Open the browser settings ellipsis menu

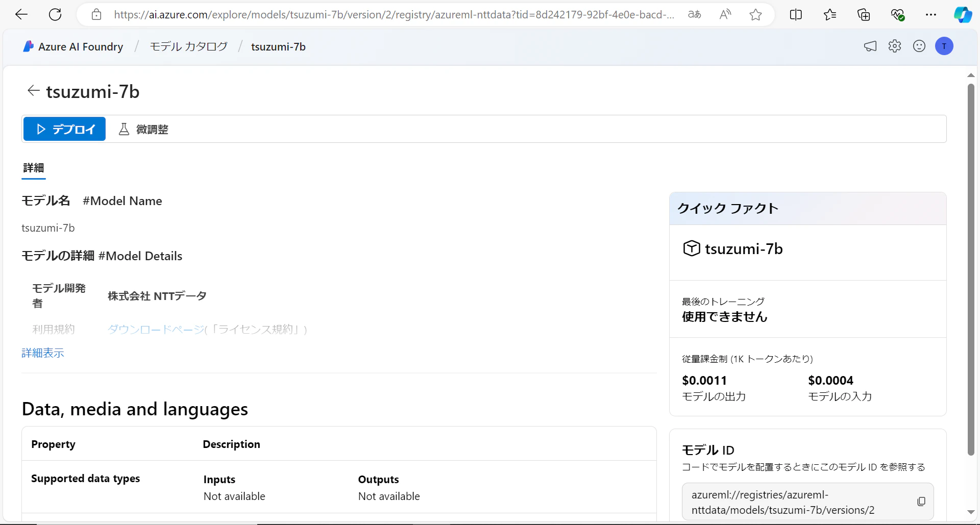(931, 14)
